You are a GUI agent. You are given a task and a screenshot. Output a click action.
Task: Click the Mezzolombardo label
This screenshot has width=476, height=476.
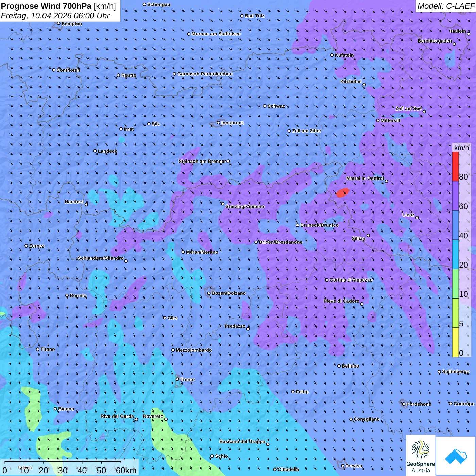tap(194, 350)
